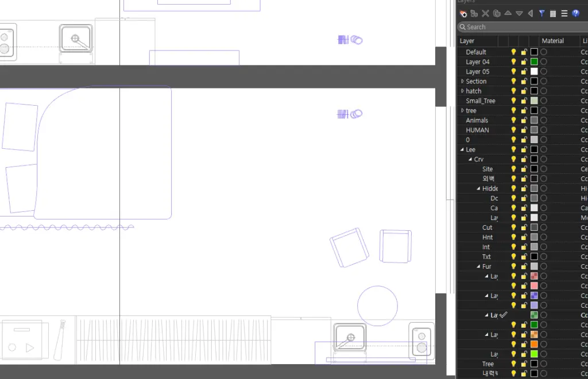The width and height of the screenshot is (588, 379).
Task: Open the hamburger tools menu in Layers
Action: 564,14
